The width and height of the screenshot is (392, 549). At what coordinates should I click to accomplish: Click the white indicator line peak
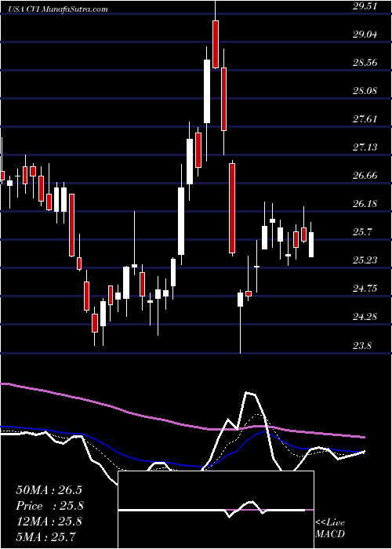249,393
